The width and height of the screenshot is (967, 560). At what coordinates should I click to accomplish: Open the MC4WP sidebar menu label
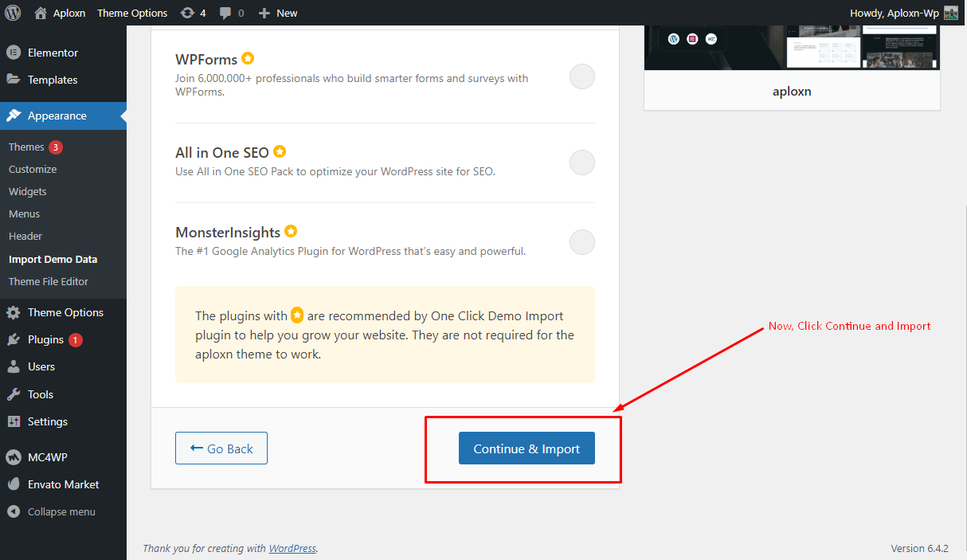[47, 457]
